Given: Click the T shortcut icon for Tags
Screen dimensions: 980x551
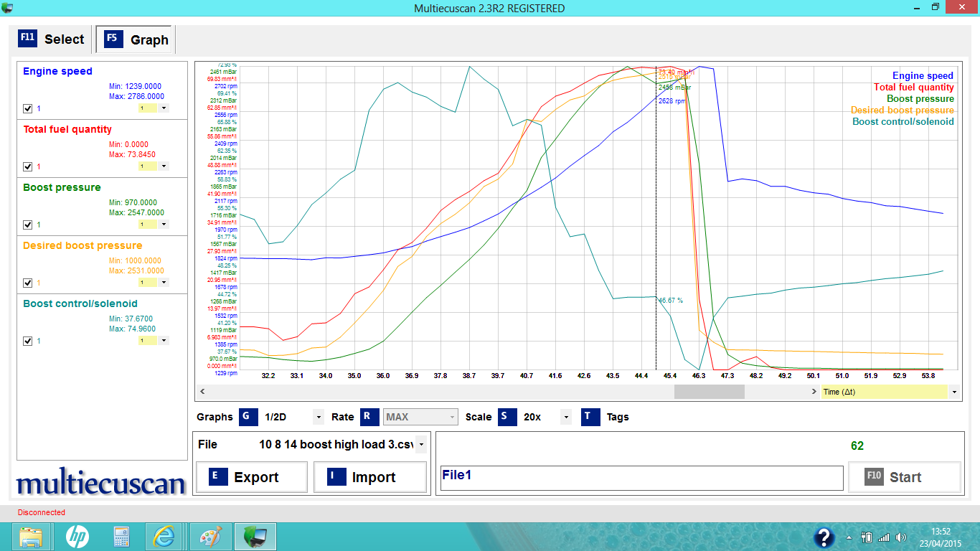Looking at the screenshot, I should (590, 416).
